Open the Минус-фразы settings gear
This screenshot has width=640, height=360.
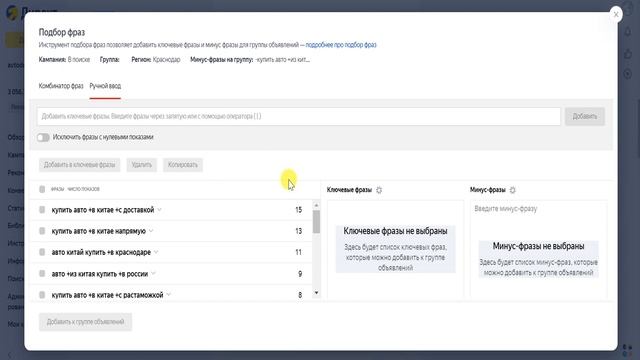(x=513, y=190)
